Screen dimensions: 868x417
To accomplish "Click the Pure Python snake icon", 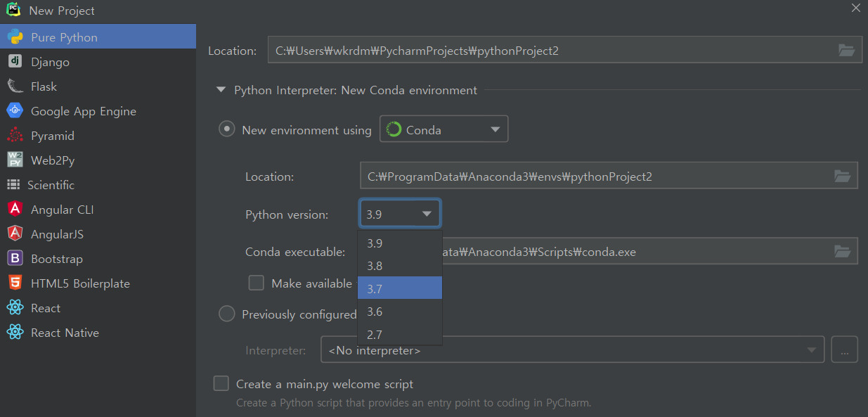I will pos(14,37).
